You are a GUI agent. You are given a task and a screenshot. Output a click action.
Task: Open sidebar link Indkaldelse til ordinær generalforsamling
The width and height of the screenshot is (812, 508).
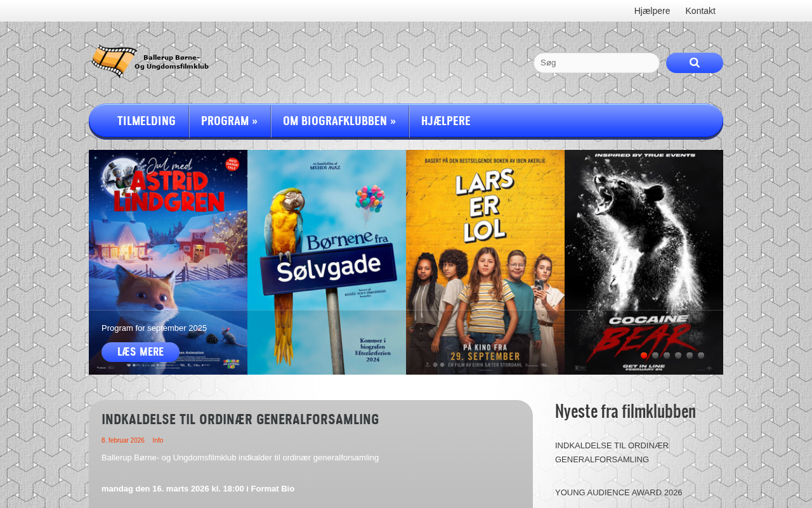click(612, 453)
